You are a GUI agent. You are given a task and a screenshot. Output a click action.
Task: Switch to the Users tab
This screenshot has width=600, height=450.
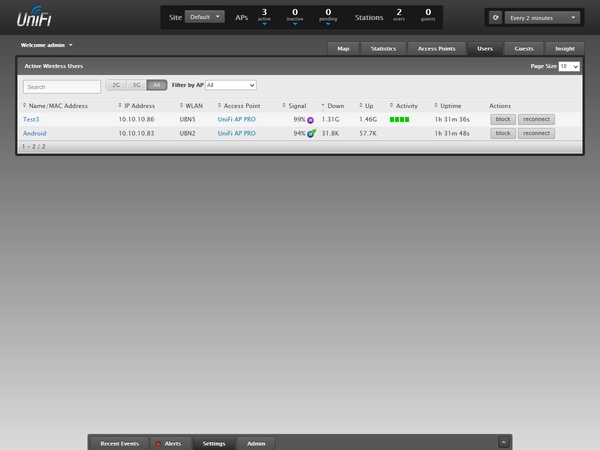click(485, 49)
